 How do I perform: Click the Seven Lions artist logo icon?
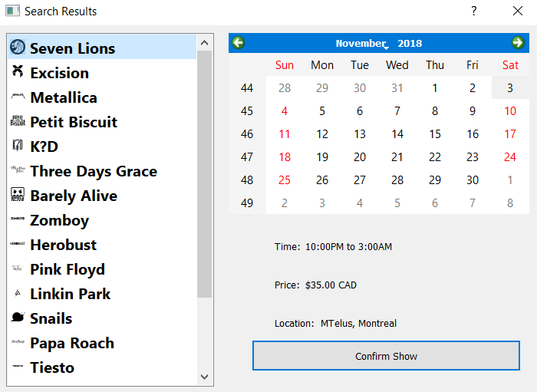tap(18, 47)
